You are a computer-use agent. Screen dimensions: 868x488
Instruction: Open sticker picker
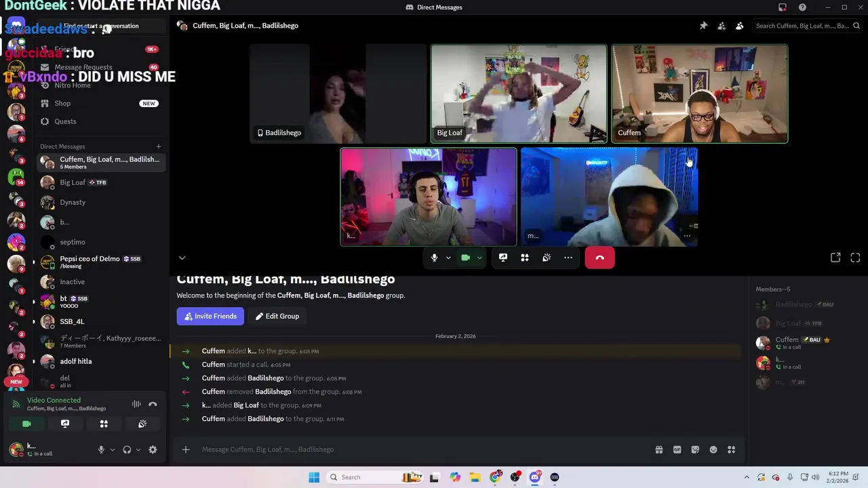[695, 449]
